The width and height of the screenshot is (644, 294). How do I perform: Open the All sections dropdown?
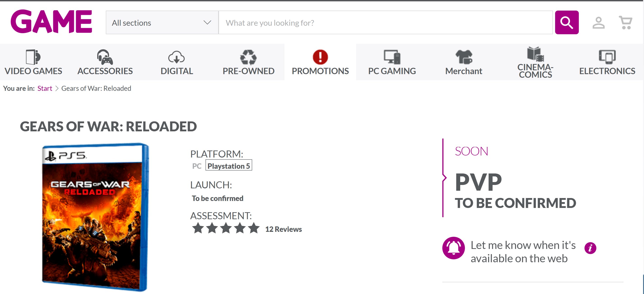point(162,23)
